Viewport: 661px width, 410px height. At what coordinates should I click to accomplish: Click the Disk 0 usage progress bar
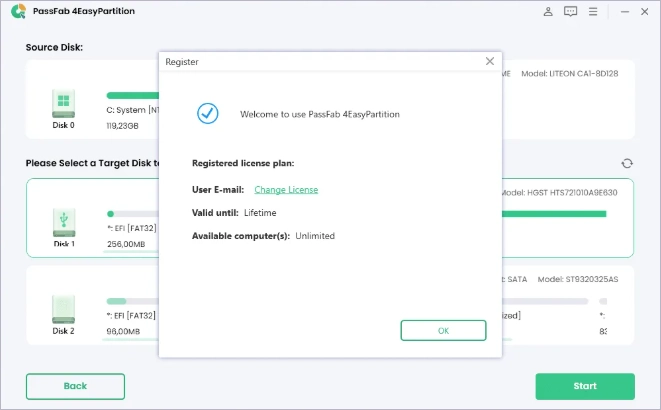[132, 96]
